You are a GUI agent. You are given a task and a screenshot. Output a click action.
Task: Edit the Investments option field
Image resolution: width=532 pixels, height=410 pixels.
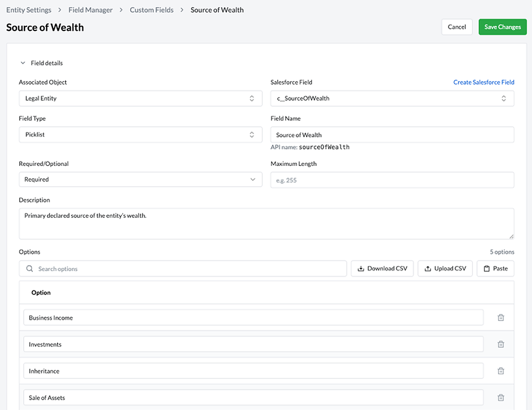point(253,344)
